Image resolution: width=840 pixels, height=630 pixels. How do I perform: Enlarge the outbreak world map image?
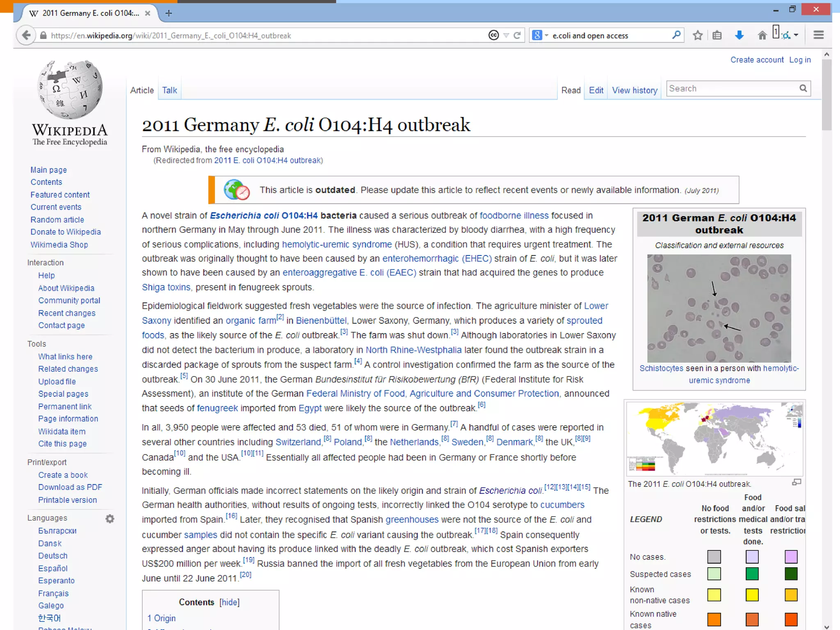click(x=797, y=482)
